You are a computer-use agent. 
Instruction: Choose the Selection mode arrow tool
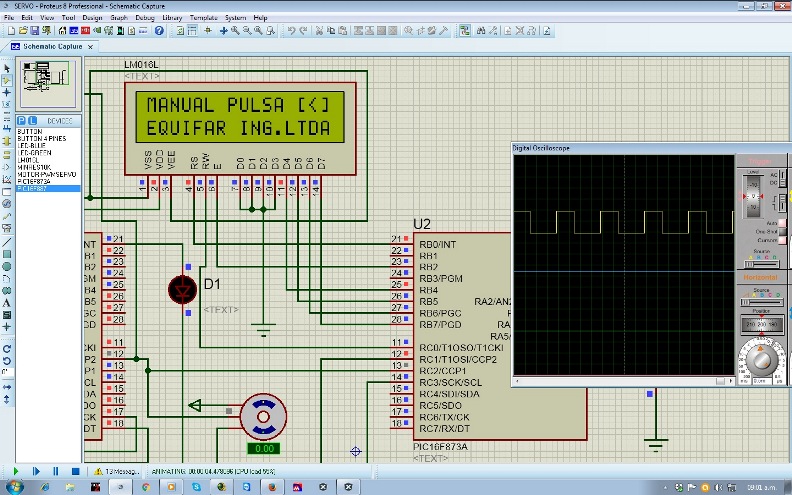[x=7, y=68]
